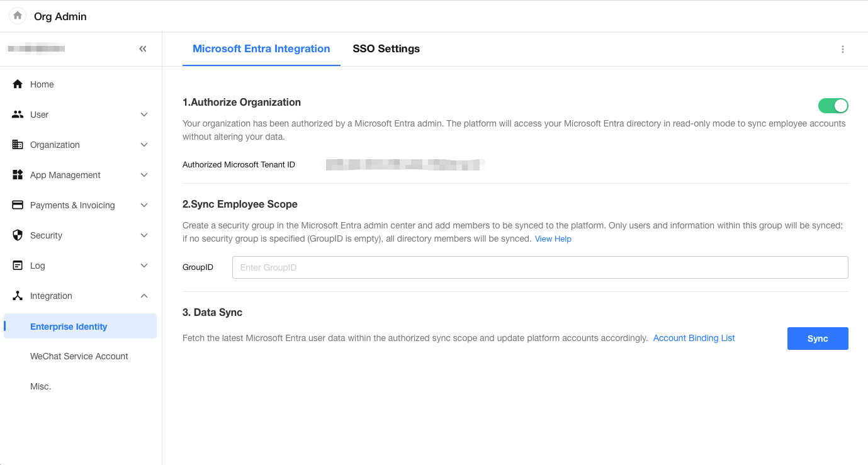Open WeChat Service Account in the sidebar
The height and width of the screenshot is (465, 868).
(79, 356)
